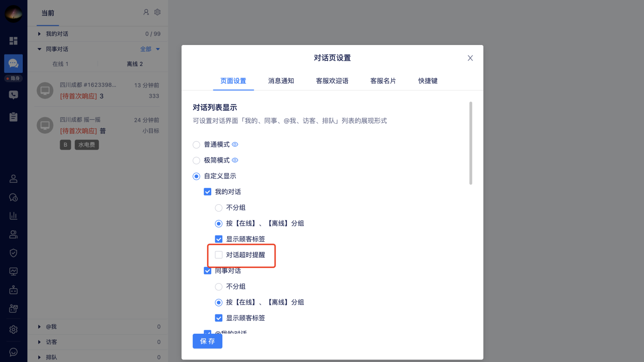Select 按在线离线分组 under 我的对话

tap(219, 223)
